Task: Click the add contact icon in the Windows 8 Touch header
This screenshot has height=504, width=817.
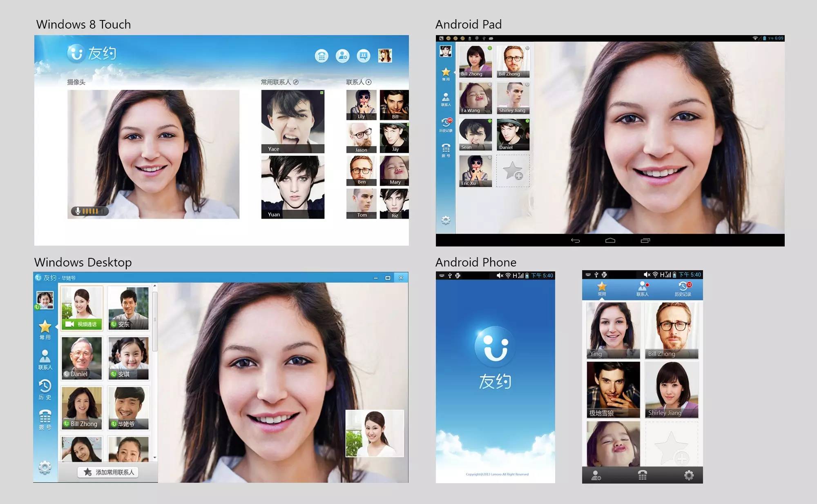Action: pyautogui.click(x=342, y=56)
